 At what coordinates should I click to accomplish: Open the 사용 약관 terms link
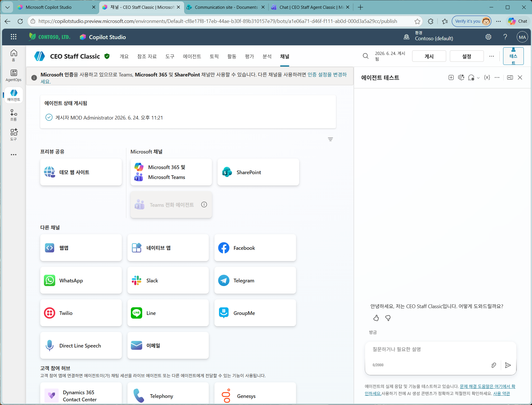pyautogui.click(x=501, y=393)
